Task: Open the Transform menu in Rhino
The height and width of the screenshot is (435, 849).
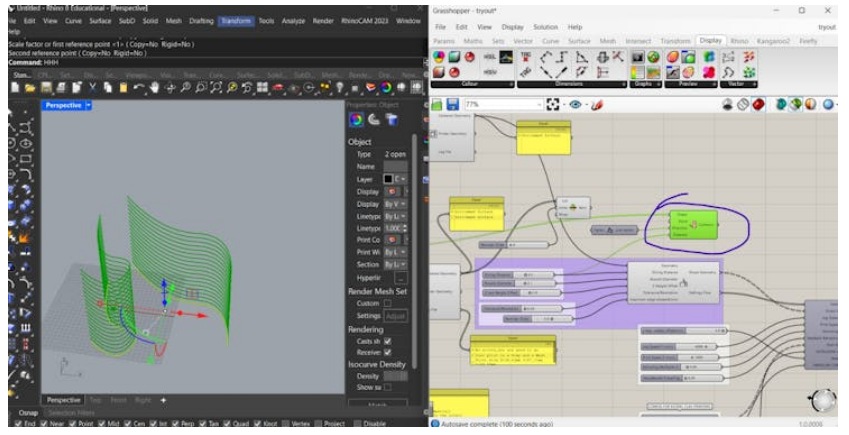Action: [236, 20]
